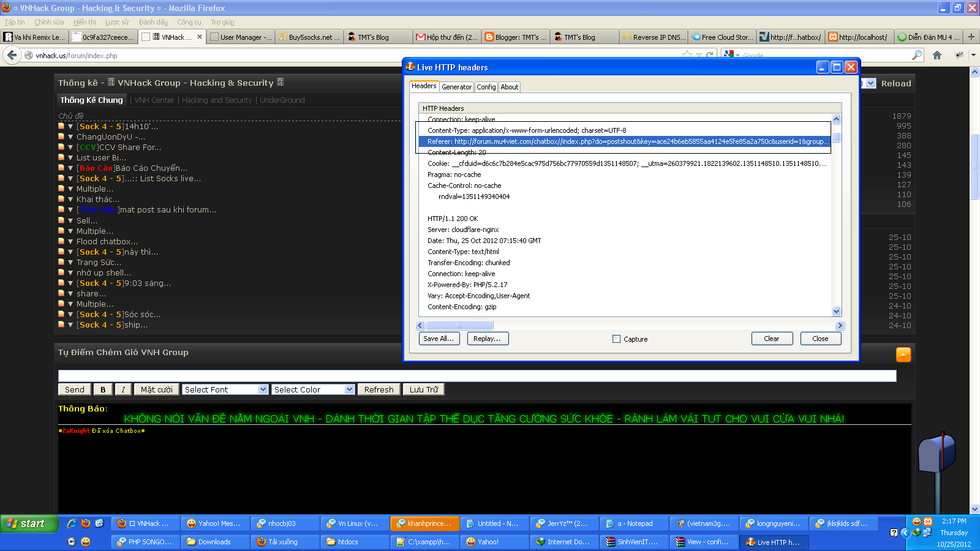Viewport: 980px width, 551px height.
Task: Open '[Sock 4 - 5]Sóc sóc...' thread link
Action: [x=119, y=314]
